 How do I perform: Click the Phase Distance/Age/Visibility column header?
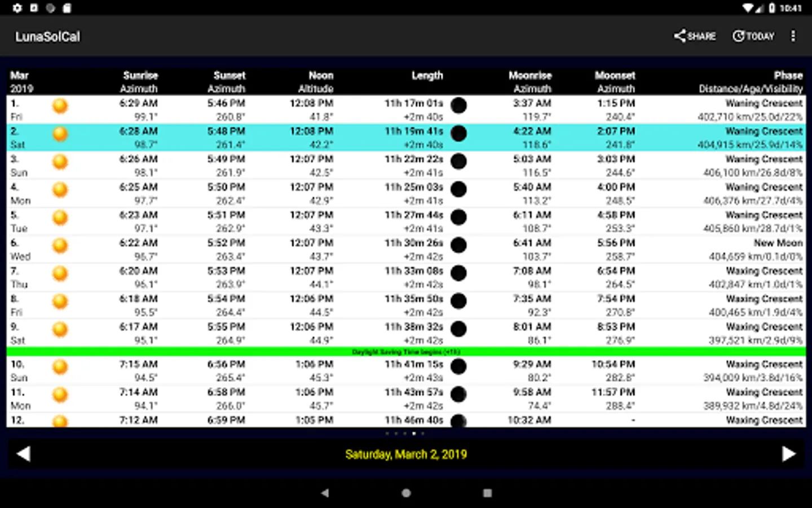[x=751, y=82]
